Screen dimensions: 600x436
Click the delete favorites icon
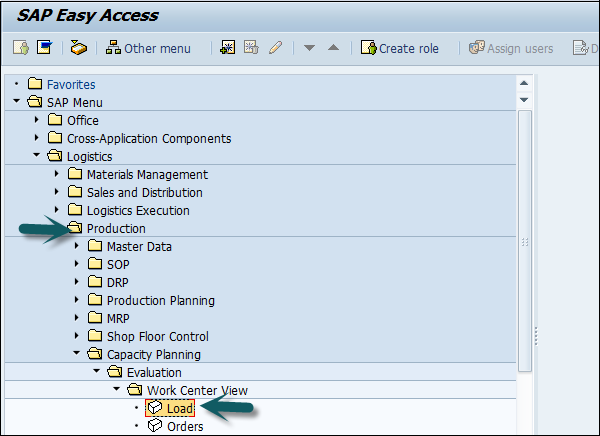252,48
